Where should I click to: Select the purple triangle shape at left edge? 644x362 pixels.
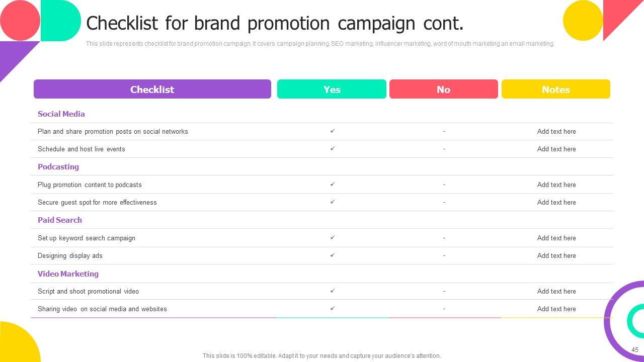coord(12,56)
